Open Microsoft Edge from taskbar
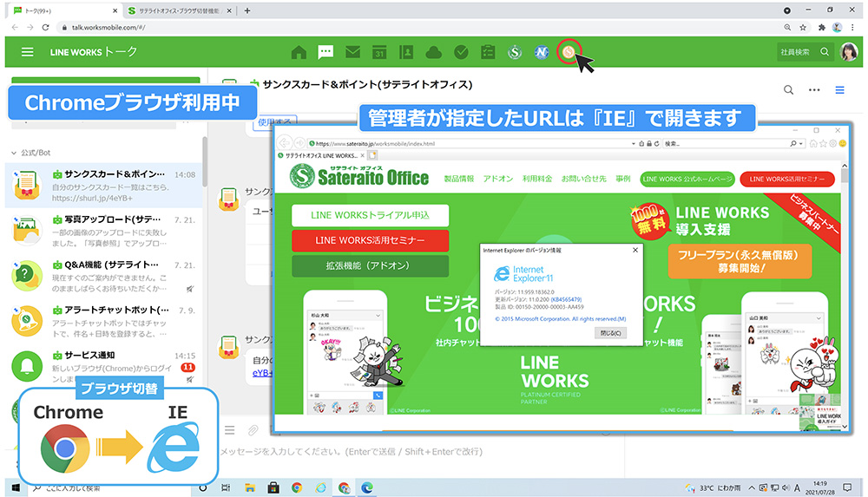This screenshot has width=868, height=497. (367, 487)
